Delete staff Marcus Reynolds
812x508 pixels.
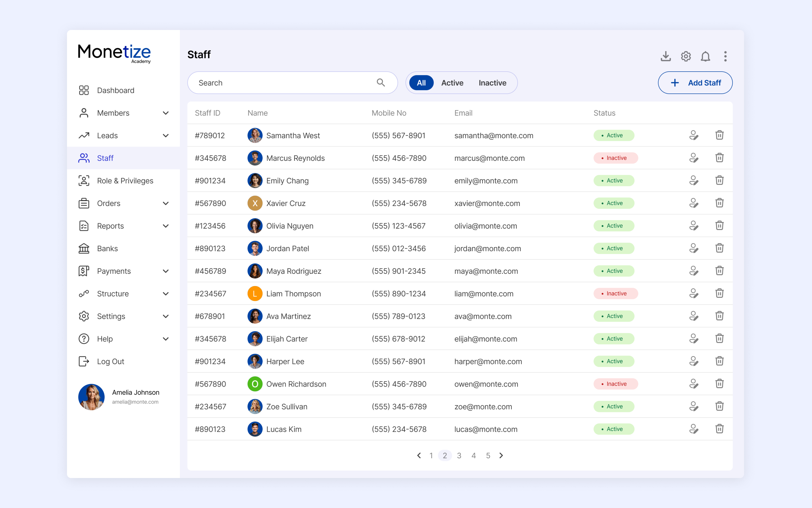(x=719, y=157)
